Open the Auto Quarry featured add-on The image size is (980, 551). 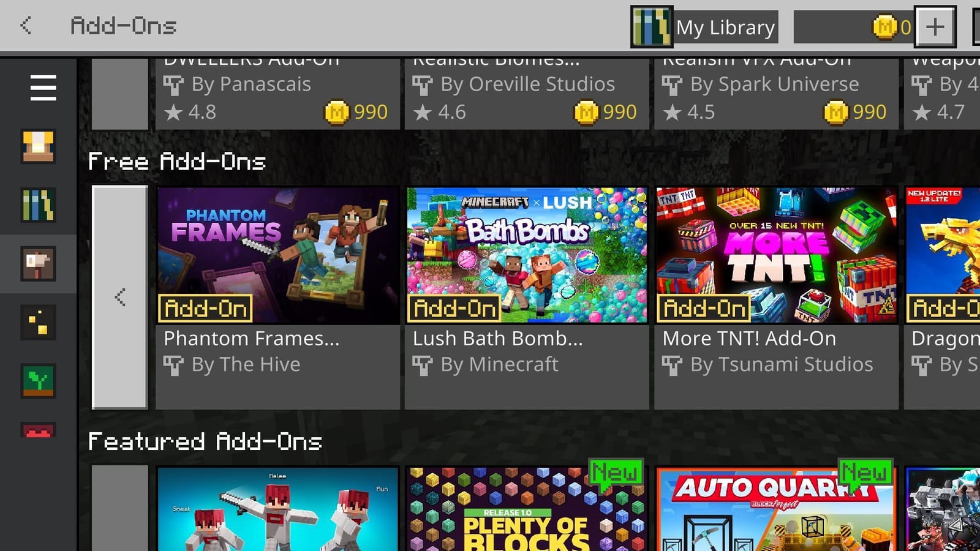click(x=775, y=509)
